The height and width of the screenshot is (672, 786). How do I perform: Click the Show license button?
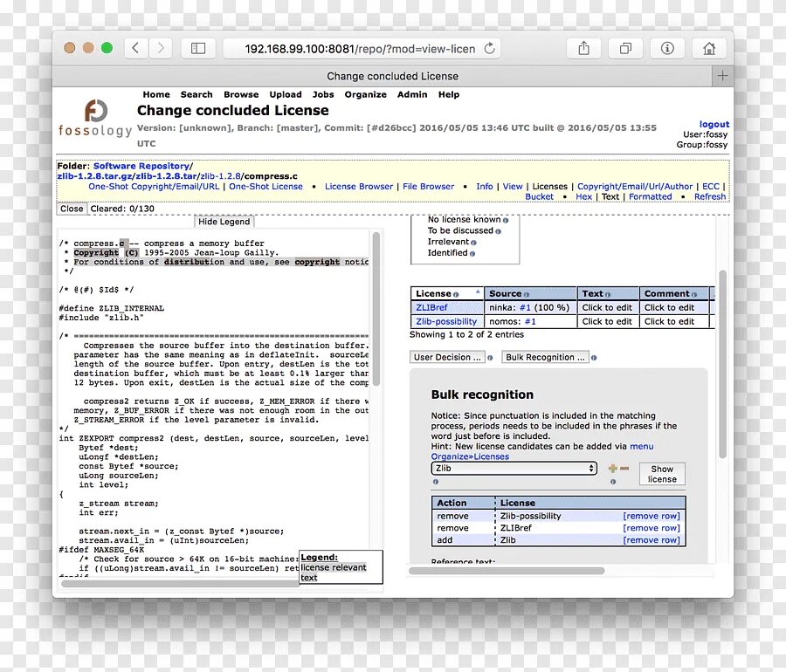pos(662,474)
